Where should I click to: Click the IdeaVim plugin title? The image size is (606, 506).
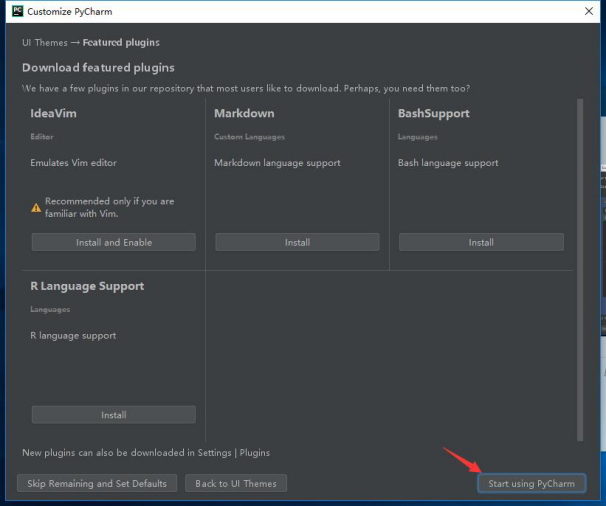[x=53, y=113]
